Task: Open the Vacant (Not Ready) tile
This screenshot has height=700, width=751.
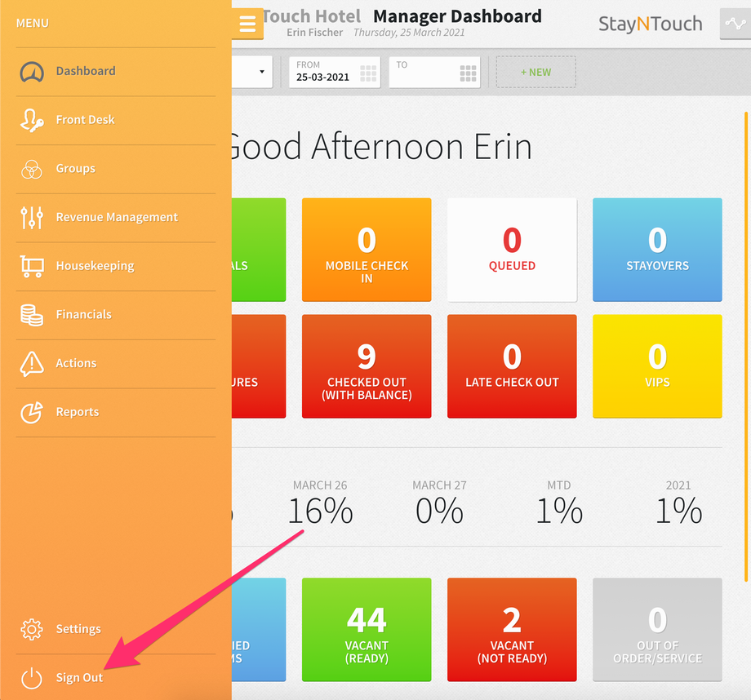Action: pyautogui.click(x=512, y=630)
